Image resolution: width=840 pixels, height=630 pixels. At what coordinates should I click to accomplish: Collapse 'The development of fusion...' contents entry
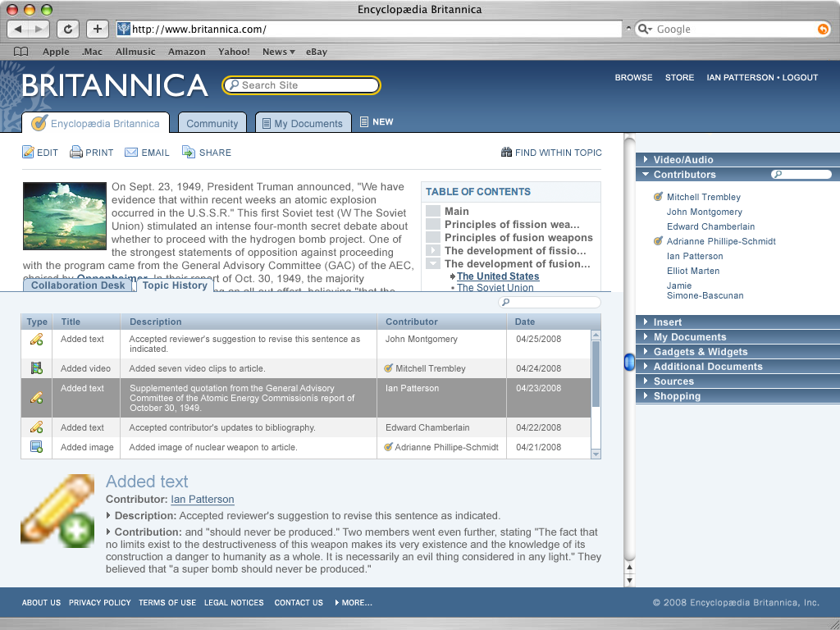(433, 263)
